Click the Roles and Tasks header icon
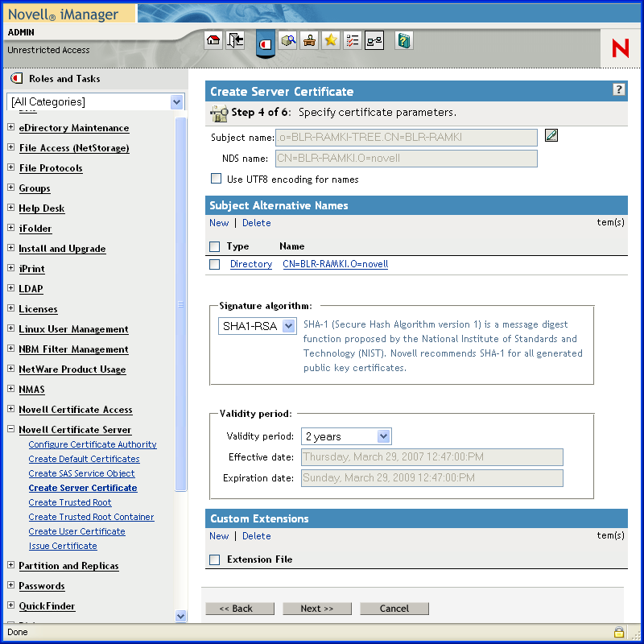The height and width of the screenshot is (644, 644). (16, 78)
